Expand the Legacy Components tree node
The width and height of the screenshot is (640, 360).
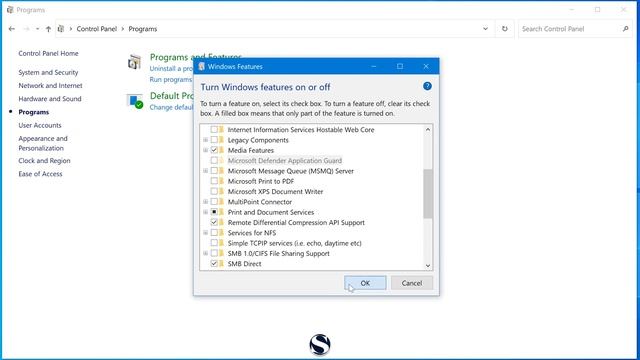(x=206, y=140)
